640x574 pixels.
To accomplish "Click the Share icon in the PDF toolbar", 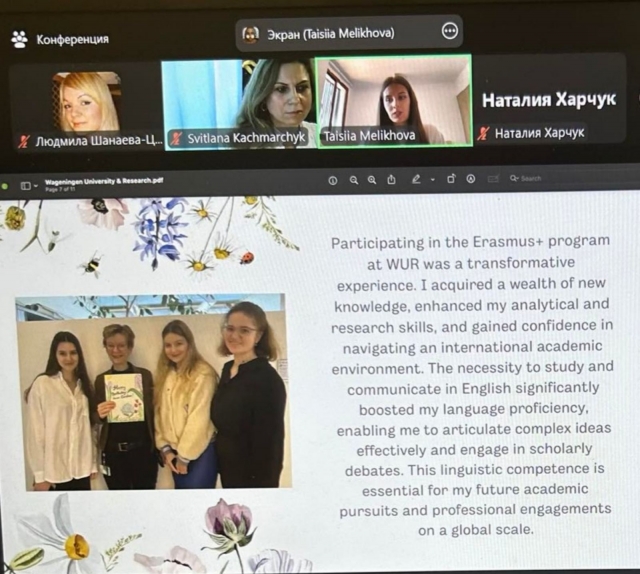I will coord(390,180).
